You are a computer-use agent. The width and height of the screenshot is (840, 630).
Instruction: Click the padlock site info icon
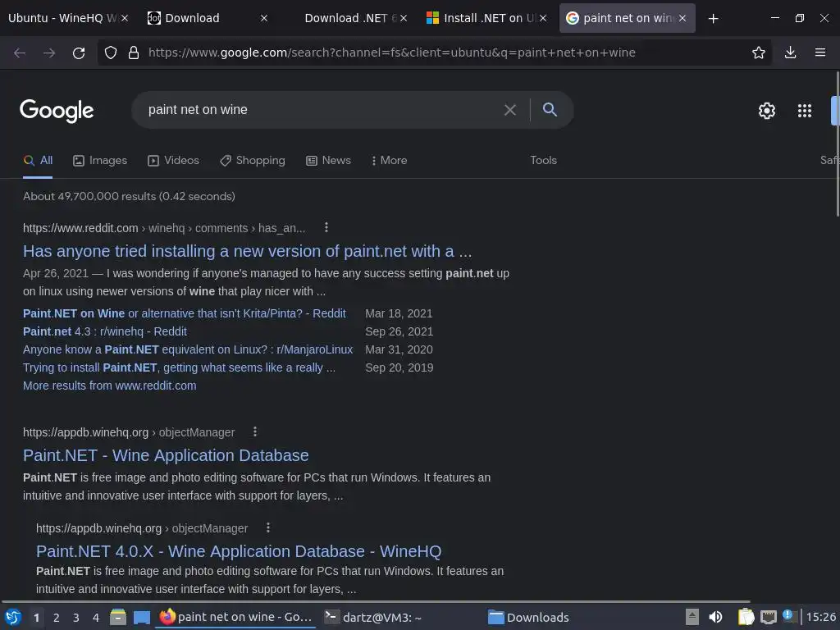coord(134,52)
